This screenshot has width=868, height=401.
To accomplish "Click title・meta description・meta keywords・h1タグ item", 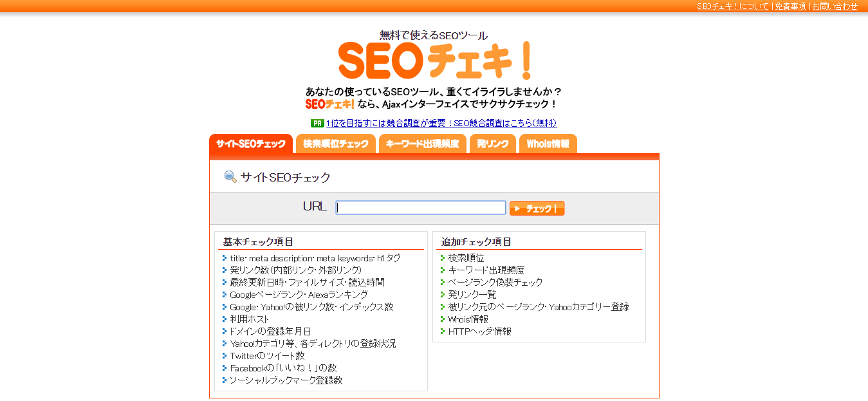I will click(x=315, y=258).
